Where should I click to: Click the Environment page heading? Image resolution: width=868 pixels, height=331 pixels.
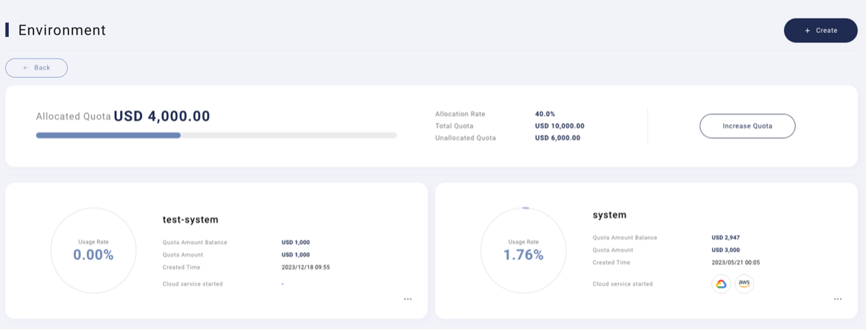click(62, 30)
